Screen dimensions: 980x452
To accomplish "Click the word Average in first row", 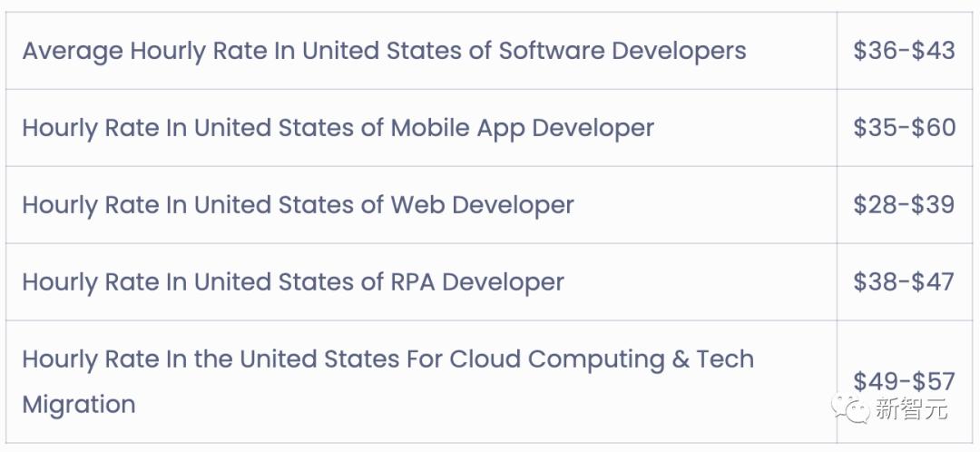I will tap(73, 52).
